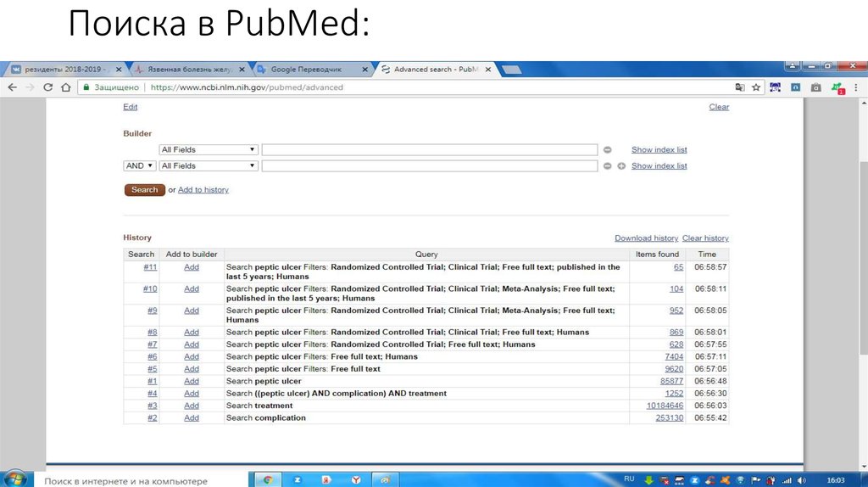Click the translate page icon in the address bar
The height and width of the screenshot is (487, 868).
pyautogui.click(x=739, y=87)
